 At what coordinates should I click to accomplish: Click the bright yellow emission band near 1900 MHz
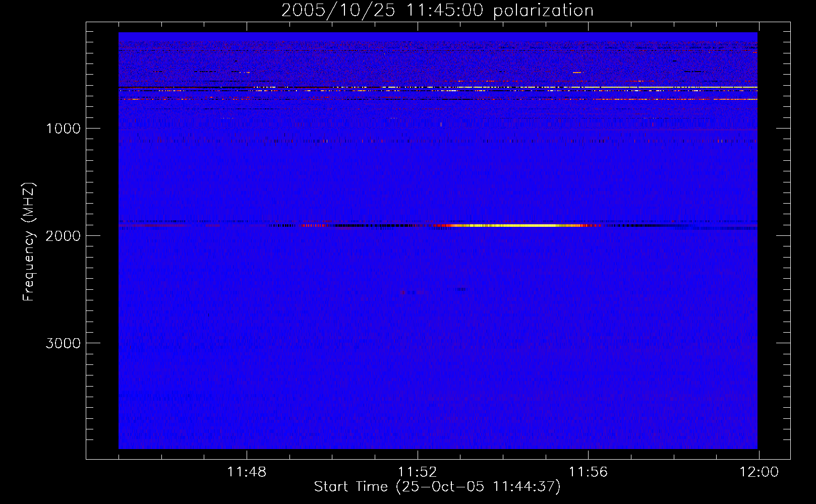coord(514,225)
